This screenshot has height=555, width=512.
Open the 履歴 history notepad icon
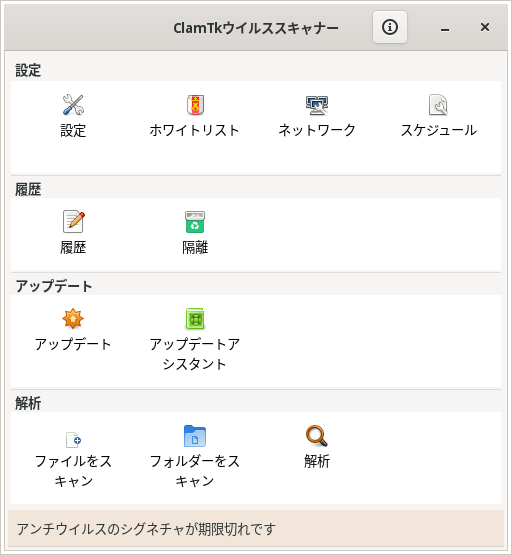[74, 222]
